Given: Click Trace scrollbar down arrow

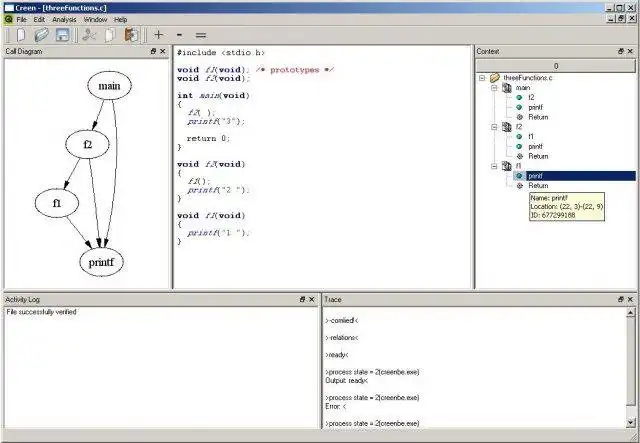Looking at the screenshot, I should 631,423.
